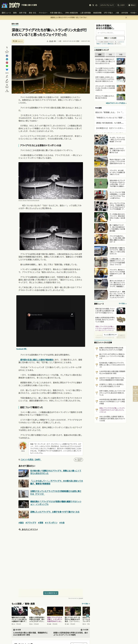Open the Karapaia site logo
The image size is (138, 644).
point(11,5)
